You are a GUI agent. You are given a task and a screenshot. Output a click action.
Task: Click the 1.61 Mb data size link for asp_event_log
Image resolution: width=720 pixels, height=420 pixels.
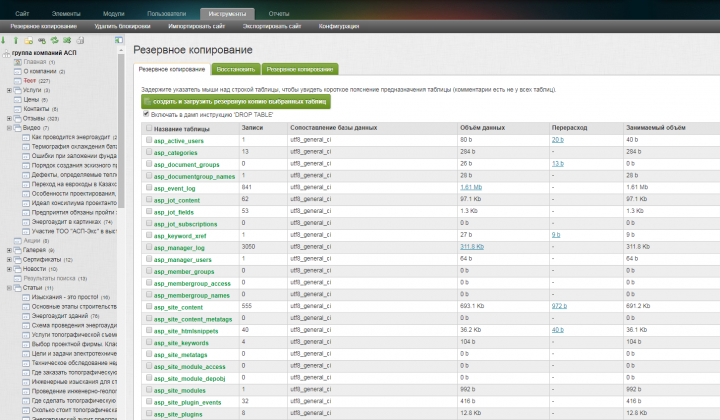pos(471,187)
